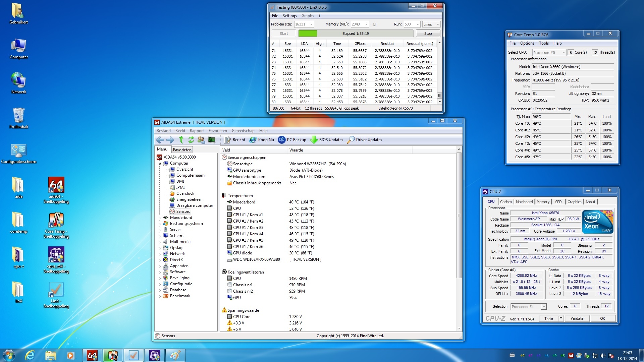This screenshot has width=644, height=362.
Task: Open Rapport menu in AIDA64
Action: coord(197,131)
